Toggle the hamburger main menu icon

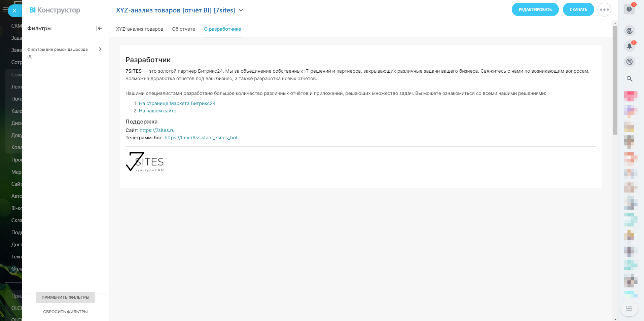click(x=5, y=10)
